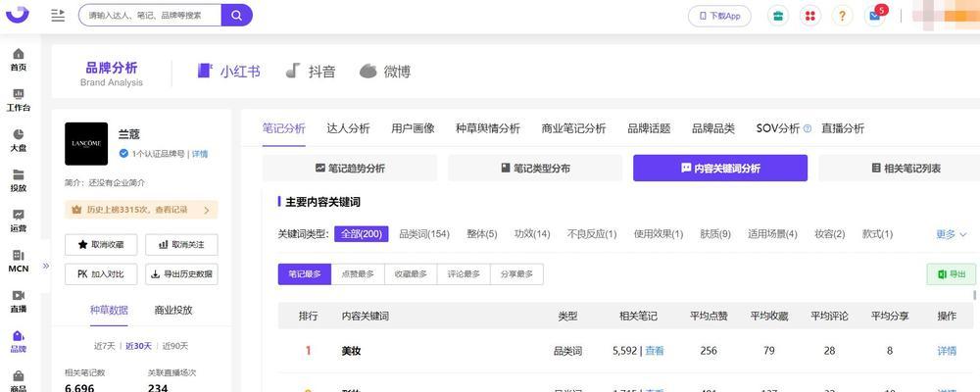Open 品牌品类 tab
This screenshot has width=980, height=392.
coord(713,128)
